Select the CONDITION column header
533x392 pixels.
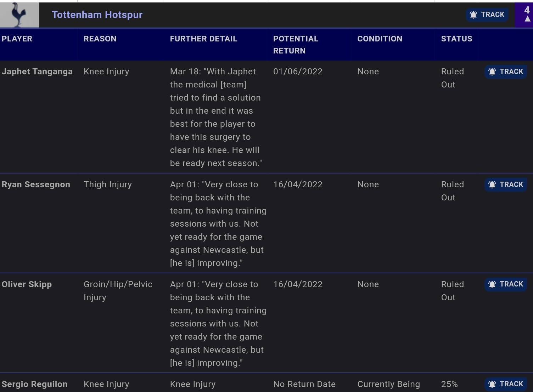(380, 39)
